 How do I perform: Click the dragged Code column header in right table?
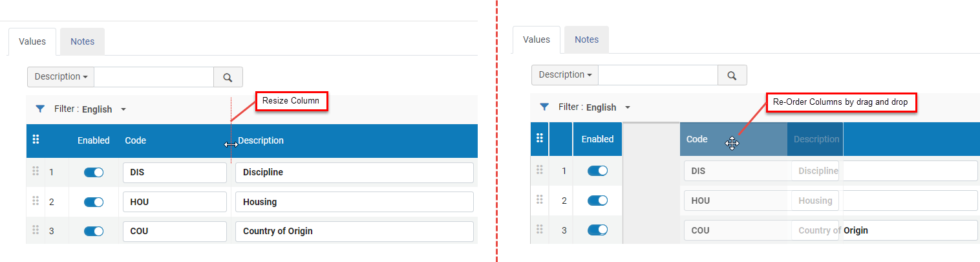tap(697, 139)
